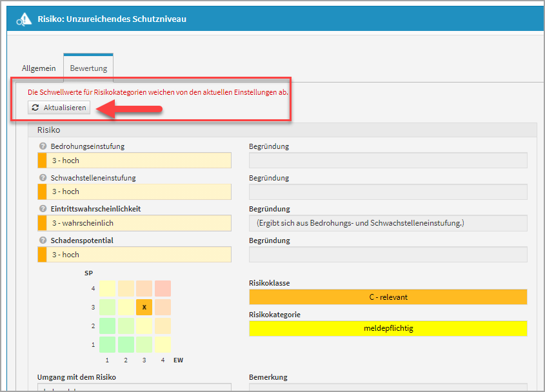Screen dimensions: 545x392
Task: Click help icon next to Schadenspotential
Action: (43, 240)
